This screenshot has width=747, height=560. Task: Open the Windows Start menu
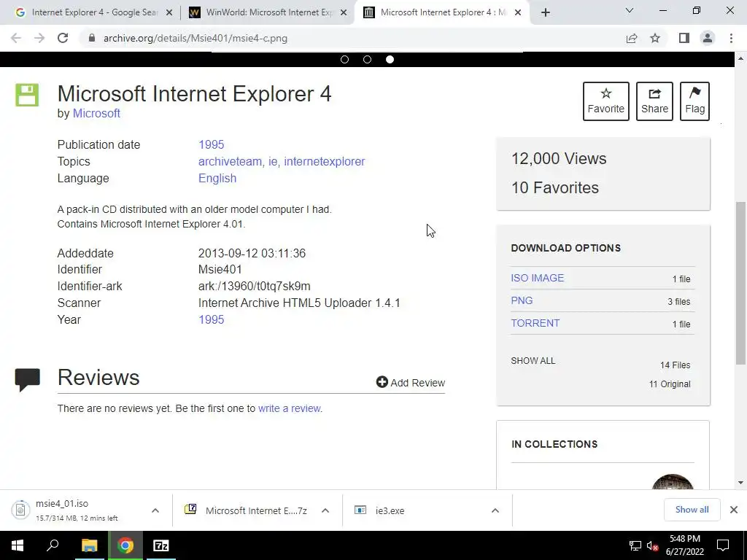18,545
